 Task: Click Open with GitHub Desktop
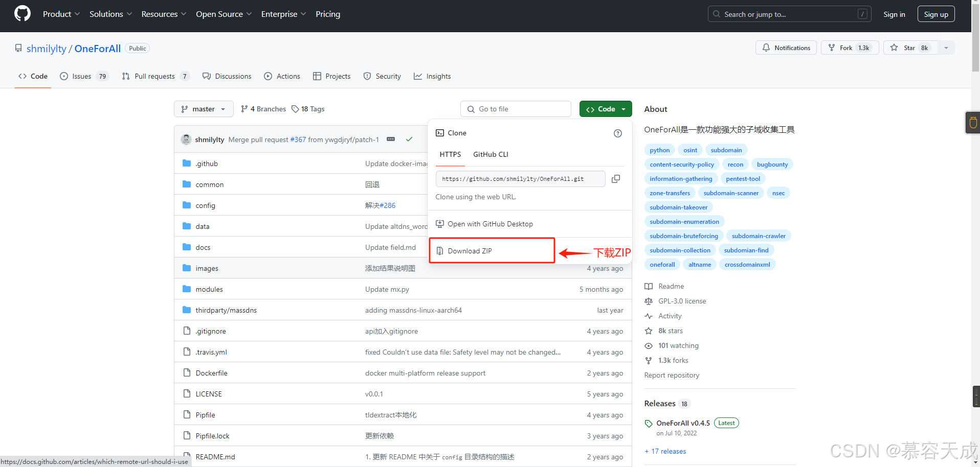click(x=484, y=224)
